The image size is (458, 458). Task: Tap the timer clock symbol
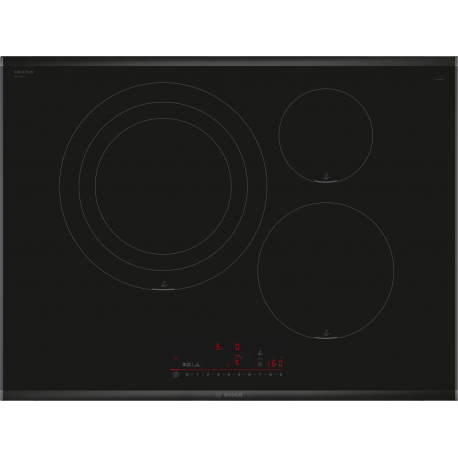tap(260, 364)
